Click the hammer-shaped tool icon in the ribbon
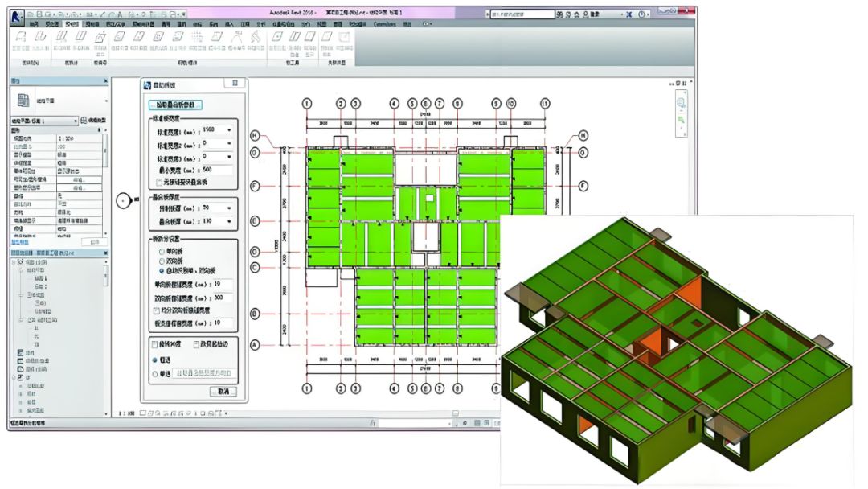This screenshot has height=489, width=868. (x=256, y=37)
